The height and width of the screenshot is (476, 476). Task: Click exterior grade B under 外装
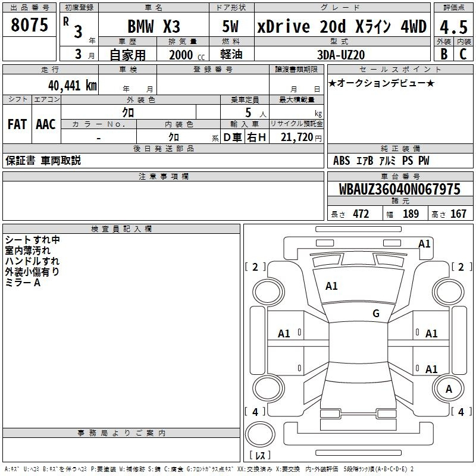point(444,54)
